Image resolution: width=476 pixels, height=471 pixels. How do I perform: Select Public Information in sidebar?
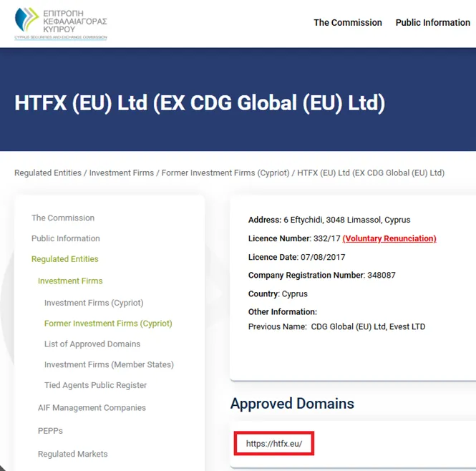66,238
